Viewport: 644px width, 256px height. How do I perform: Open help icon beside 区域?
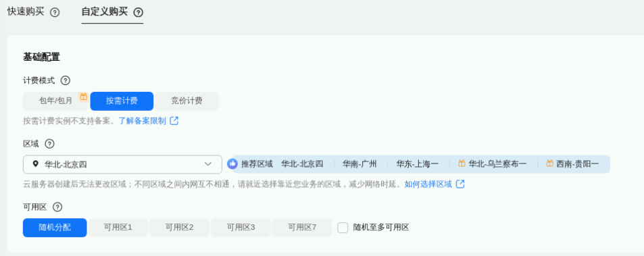click(50, 144)
